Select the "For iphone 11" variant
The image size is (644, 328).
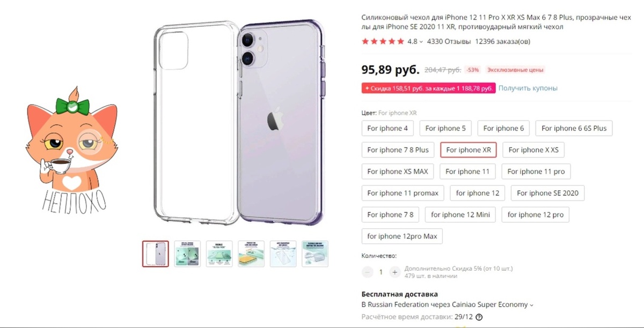click(x=467, y=171)
